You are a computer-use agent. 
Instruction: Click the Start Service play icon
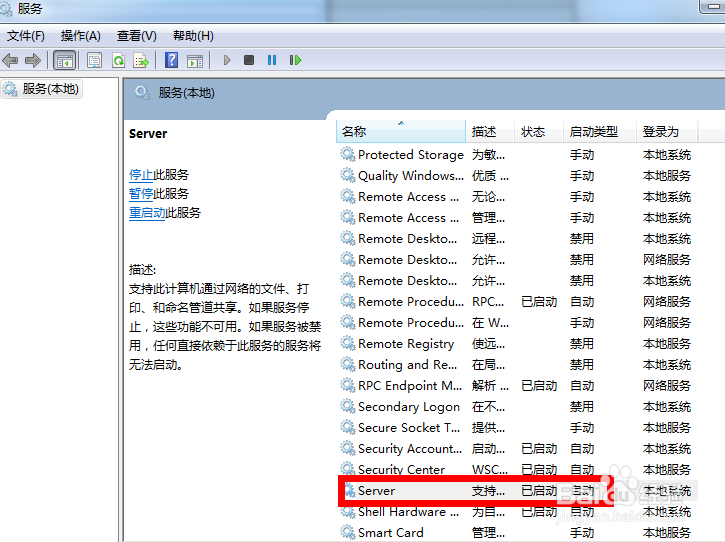pyautogui.click(x=227, y=60)
